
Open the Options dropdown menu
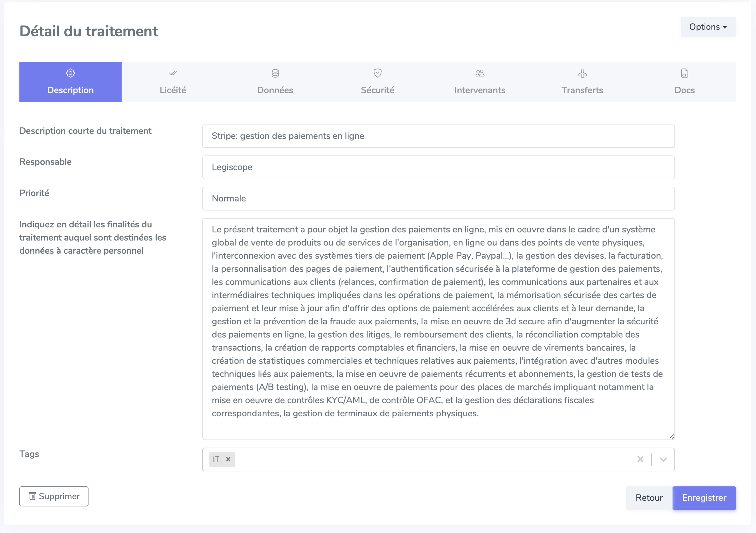tap(708, 27)
